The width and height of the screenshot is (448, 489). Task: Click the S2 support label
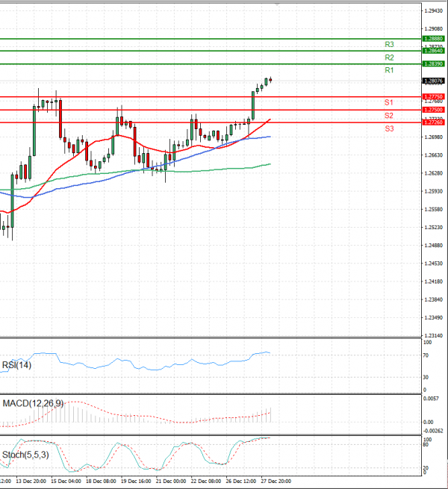tap(389, 116)
